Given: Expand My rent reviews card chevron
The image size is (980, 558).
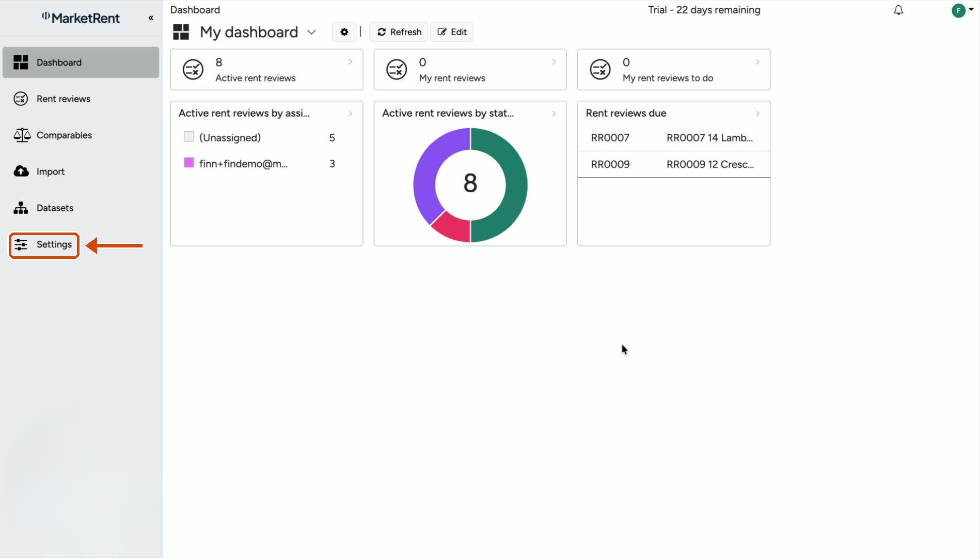Looking at the screenshot, I should click(x=554, y=62).
